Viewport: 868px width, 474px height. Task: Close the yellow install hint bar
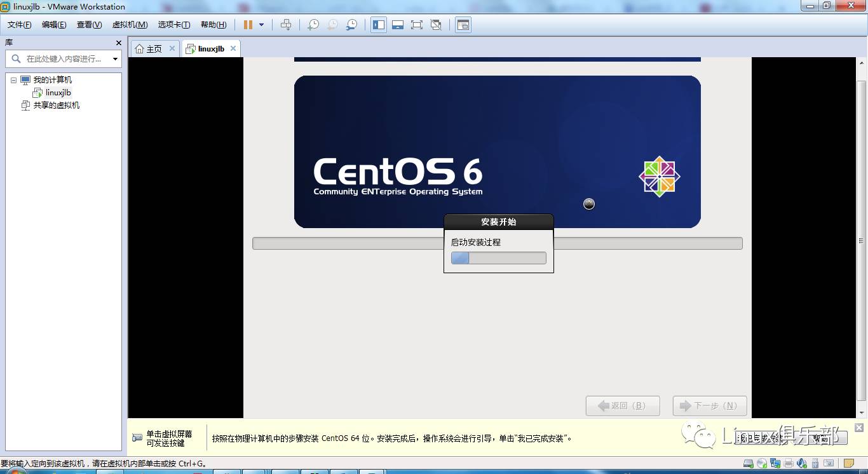click(x=859, y=428)
